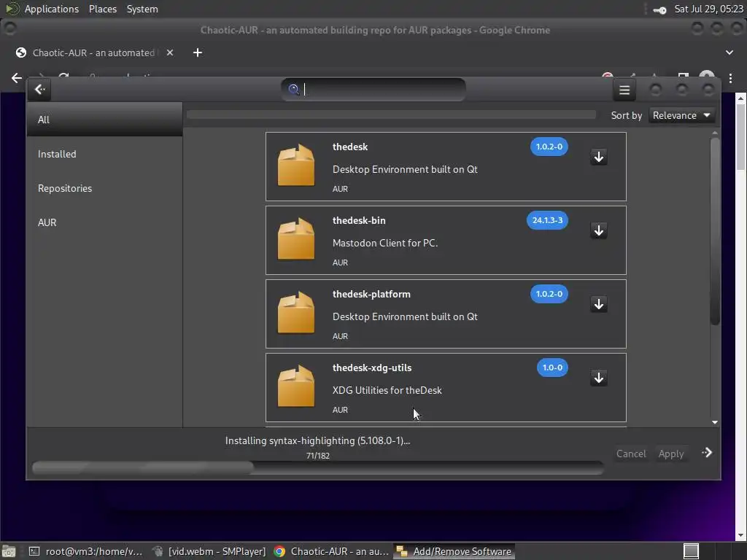Image resolution: width=747 pixels, height=560 pixels.
Task: Click the thedesk package box icon
Action: tap(296, 166)
